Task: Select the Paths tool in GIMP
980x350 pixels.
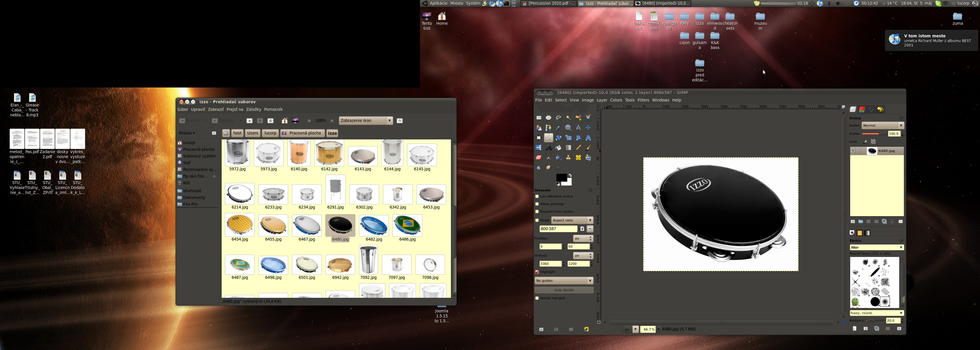Action: pos(549,128)
